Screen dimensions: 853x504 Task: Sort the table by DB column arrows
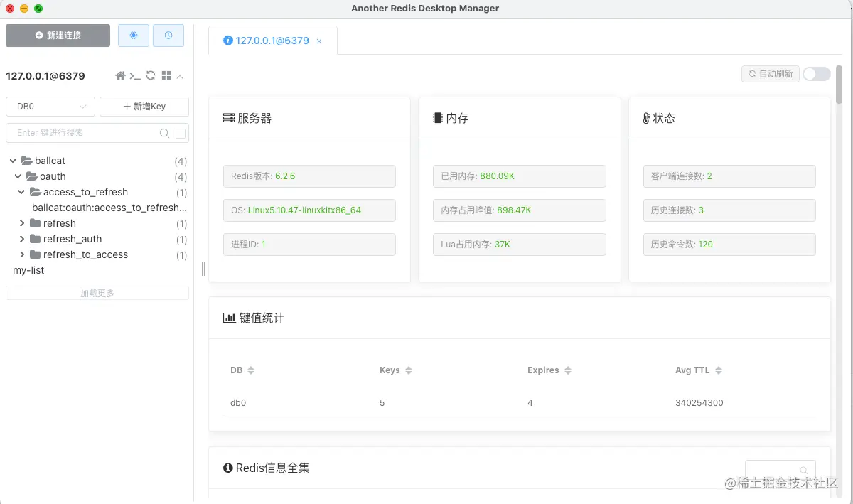[x=251, y=370]
